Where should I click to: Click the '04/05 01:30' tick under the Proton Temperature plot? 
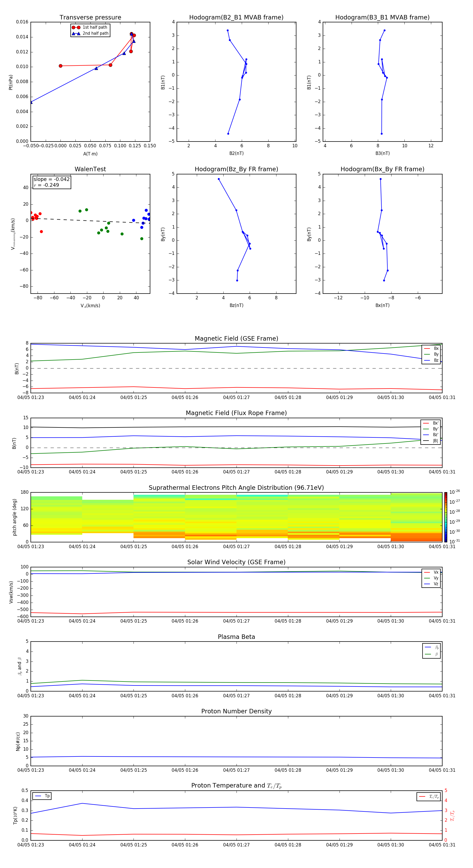(x=390, y=845)
